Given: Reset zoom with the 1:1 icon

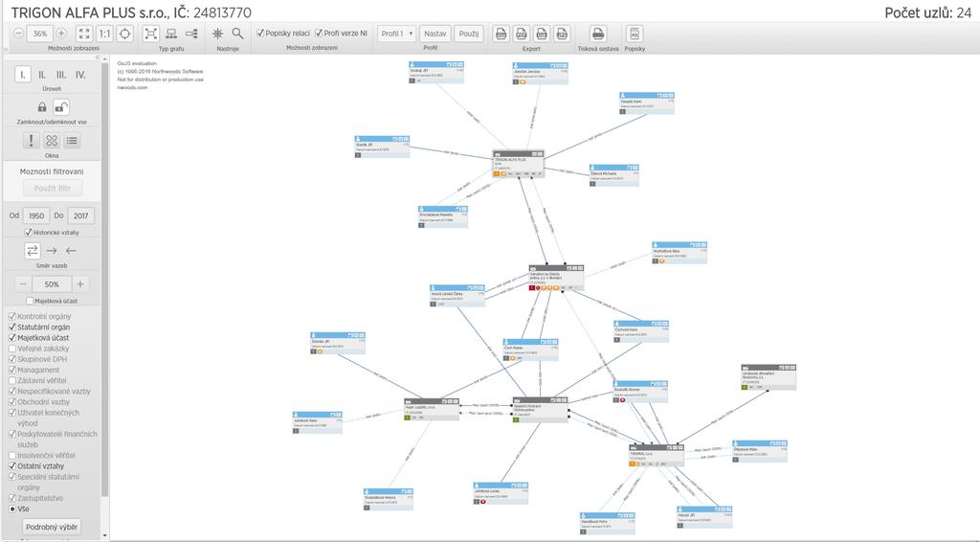Looking at the screenshot, I should click(x=105, y=34).
